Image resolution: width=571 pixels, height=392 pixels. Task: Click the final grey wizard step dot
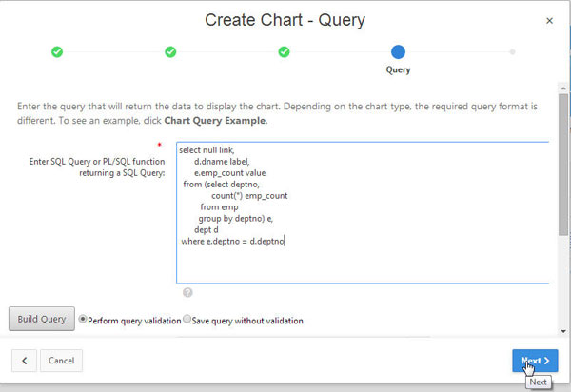(x=512, y=51)
